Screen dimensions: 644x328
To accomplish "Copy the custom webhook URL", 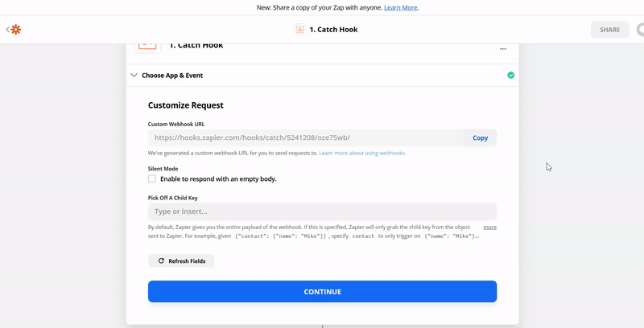I will [x=480, y=137].
